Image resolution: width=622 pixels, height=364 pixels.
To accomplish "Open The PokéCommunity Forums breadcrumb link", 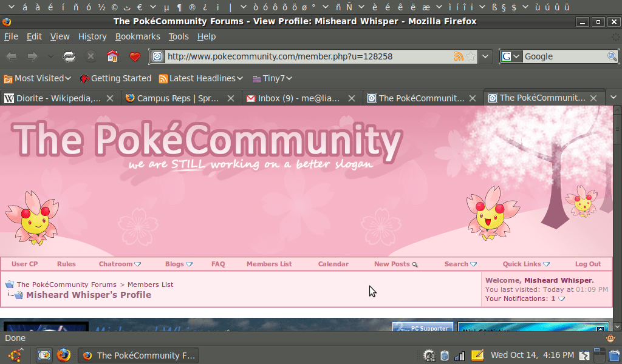I will click(x=67, y=285).
